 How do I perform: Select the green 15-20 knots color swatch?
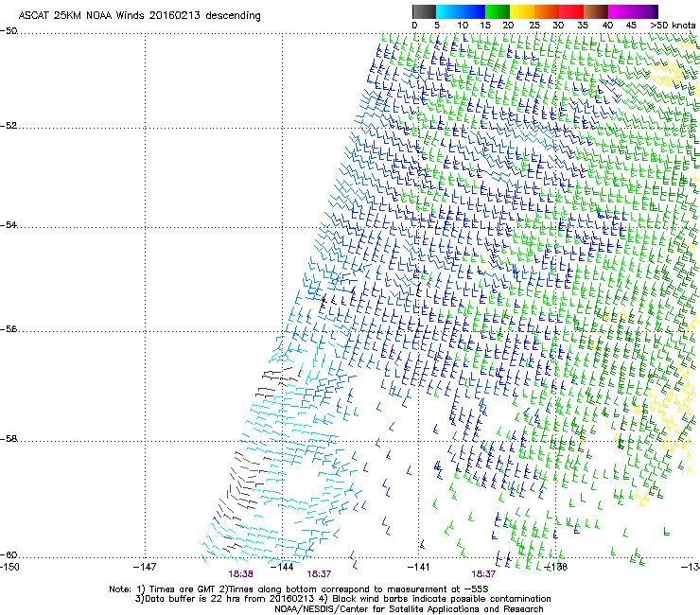click(x=498, y=11)
